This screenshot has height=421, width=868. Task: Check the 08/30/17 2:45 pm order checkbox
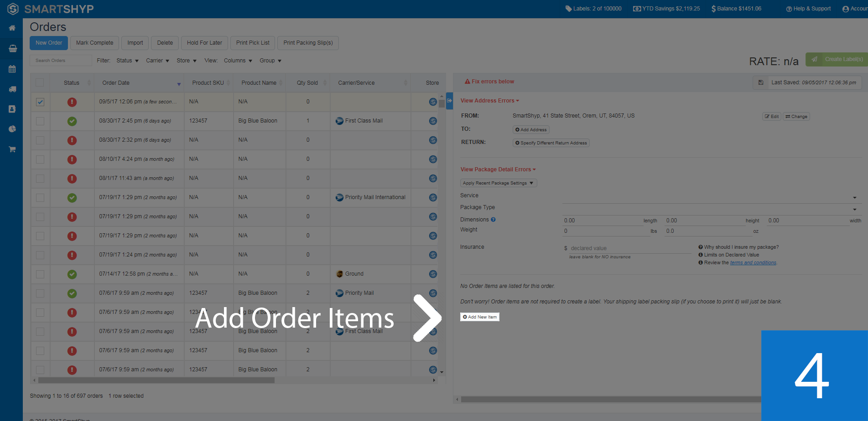(40, 121)
